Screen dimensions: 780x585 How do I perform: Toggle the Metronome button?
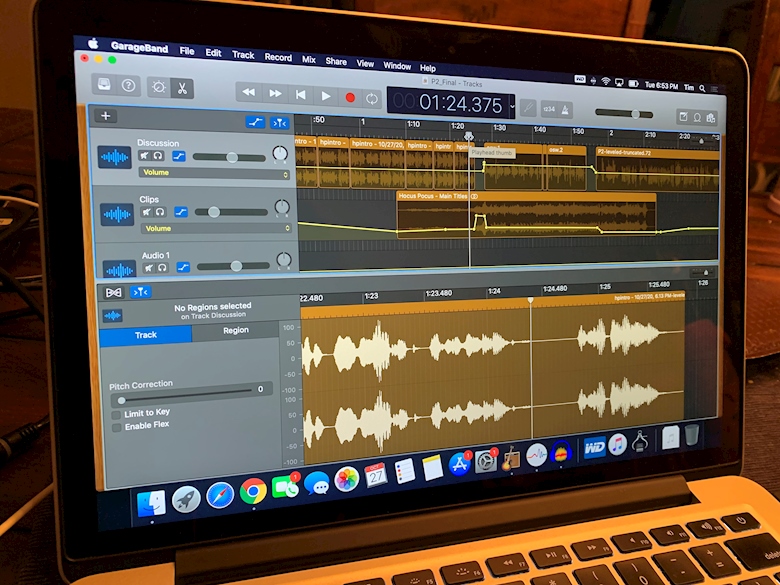point(565,110)
